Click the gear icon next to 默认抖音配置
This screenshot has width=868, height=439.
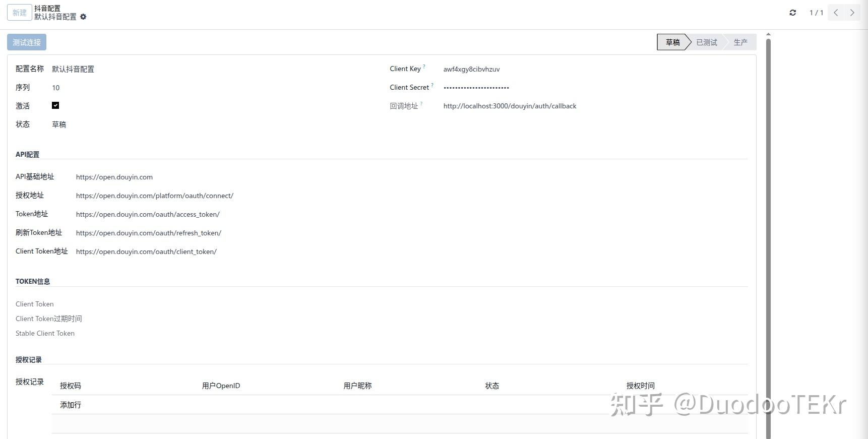point(83,17)
